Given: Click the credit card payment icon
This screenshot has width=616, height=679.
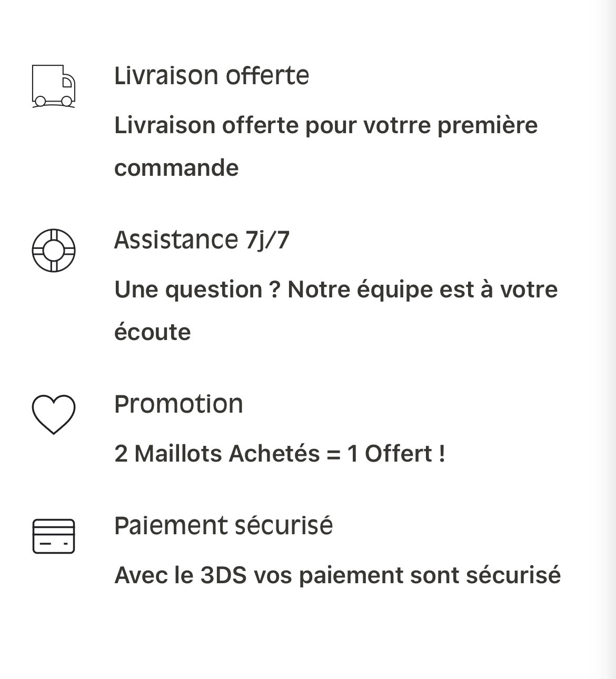Looking at the screenshot, I should coord(54,536).
